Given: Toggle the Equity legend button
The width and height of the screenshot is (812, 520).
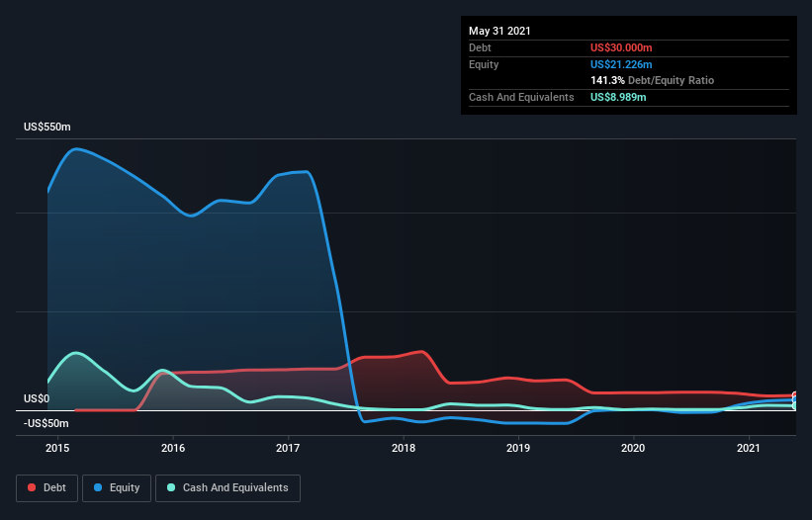Looking at the screenshot, I should [x=117, y=488].
